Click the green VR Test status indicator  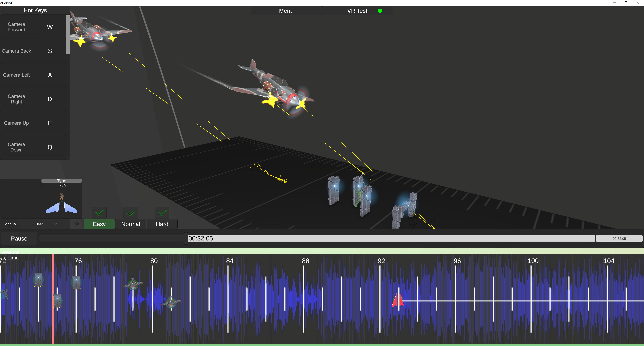380,11
